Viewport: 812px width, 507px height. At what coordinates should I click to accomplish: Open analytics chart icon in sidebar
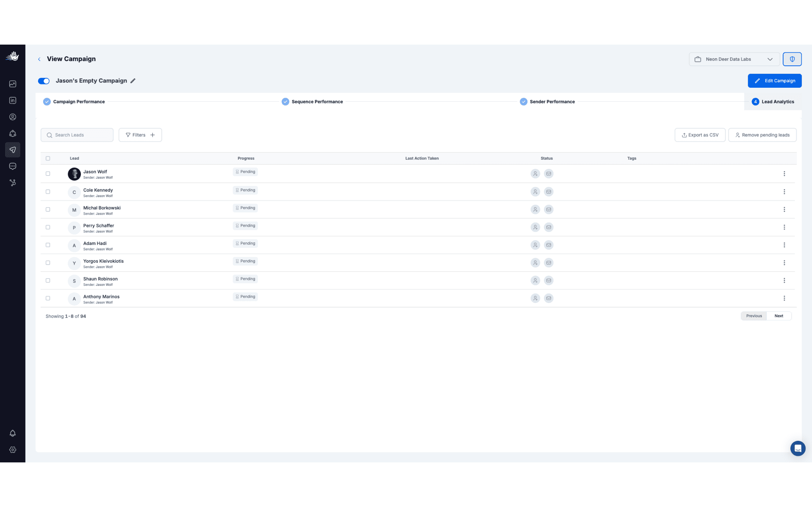pos(12,84)
